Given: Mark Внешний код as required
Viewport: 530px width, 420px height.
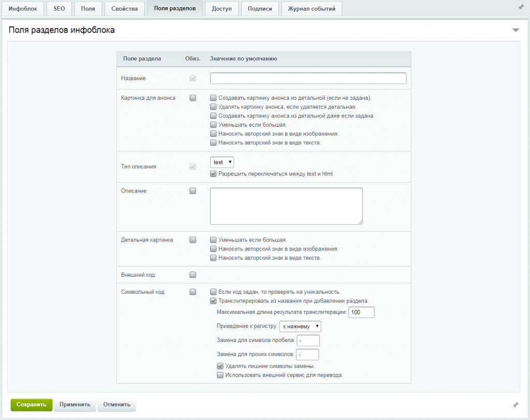Looking at the screenshot, I should 193,275.
